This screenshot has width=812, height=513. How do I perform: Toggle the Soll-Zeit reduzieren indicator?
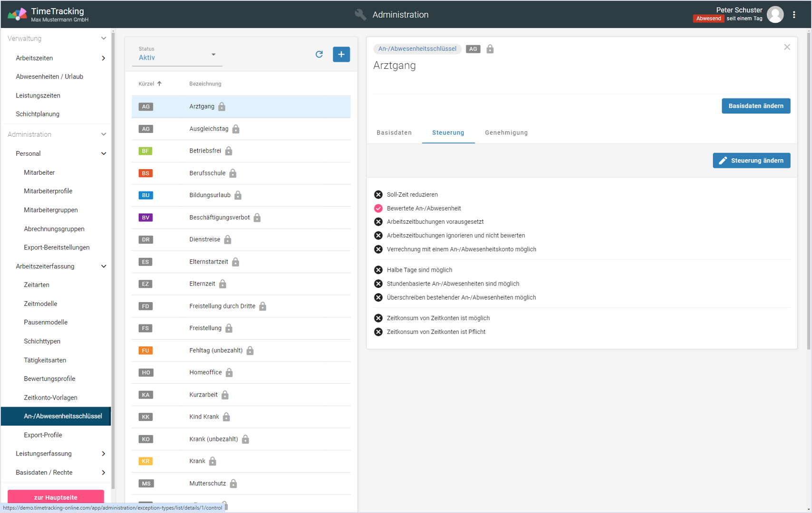tap(378, 194)
